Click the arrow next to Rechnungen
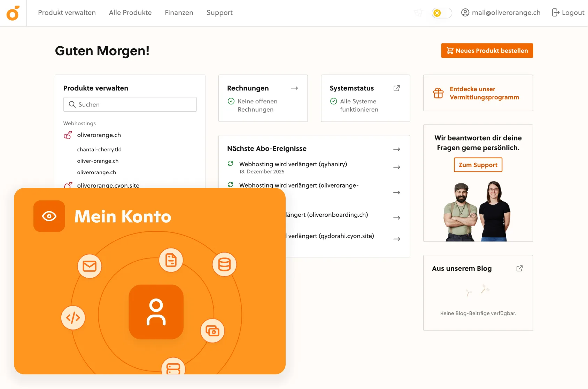Image resolution: width=588 pixels, height=389 pixels. [x=294, y=88]
